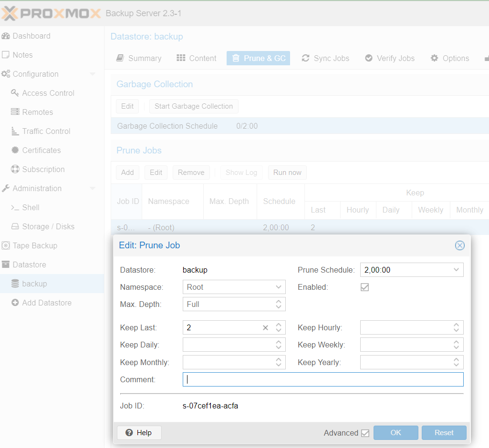Image resolution: width=489 pixels, height=448 pixels.
Task: Select the Garbage Collection Schedule row
Action: tap(300, 126)
